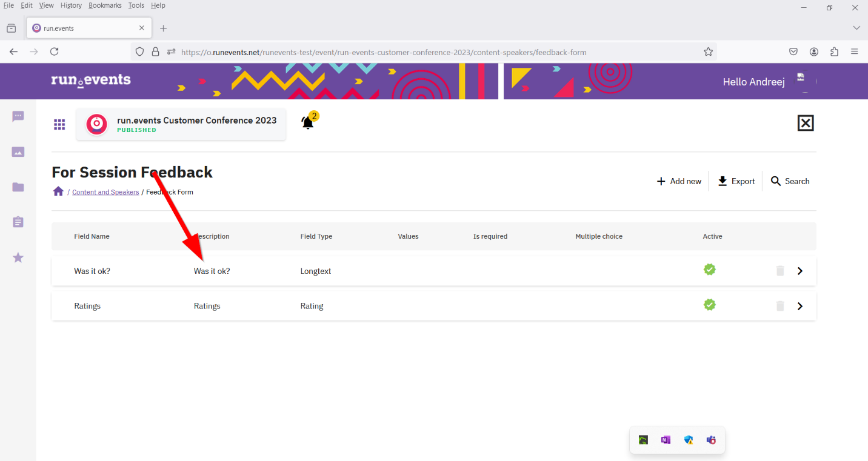
Task: Click 'Was it ok?' in Field Name column
Action: 92,271
